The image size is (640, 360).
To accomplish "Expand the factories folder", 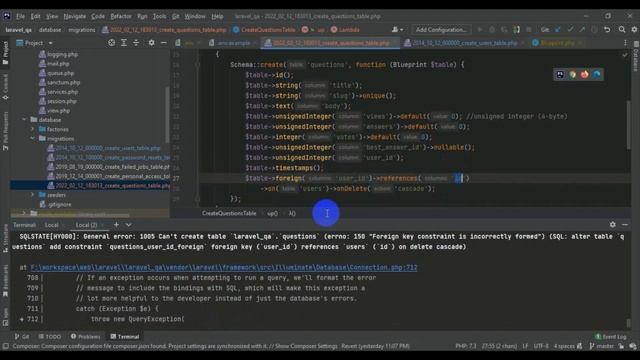I will click(33, 129).
